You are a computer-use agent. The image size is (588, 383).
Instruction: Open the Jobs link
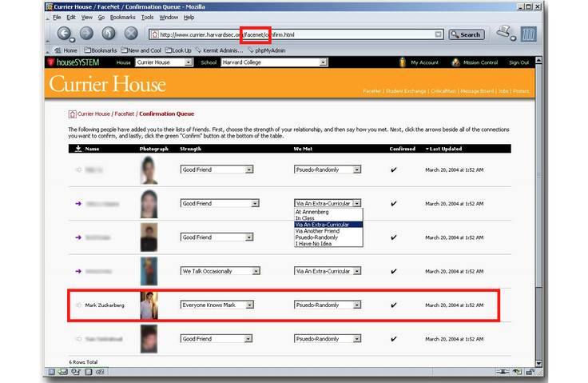[x=503, y=91]
